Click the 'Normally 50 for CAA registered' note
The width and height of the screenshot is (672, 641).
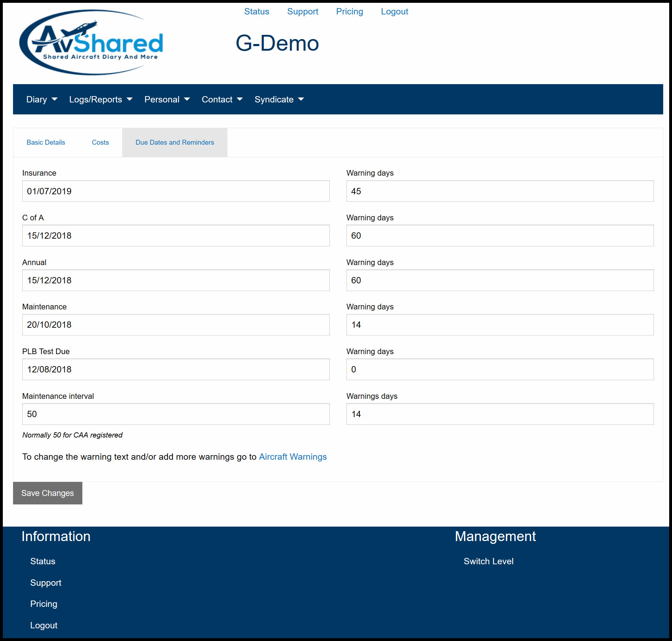pos(72,435)
